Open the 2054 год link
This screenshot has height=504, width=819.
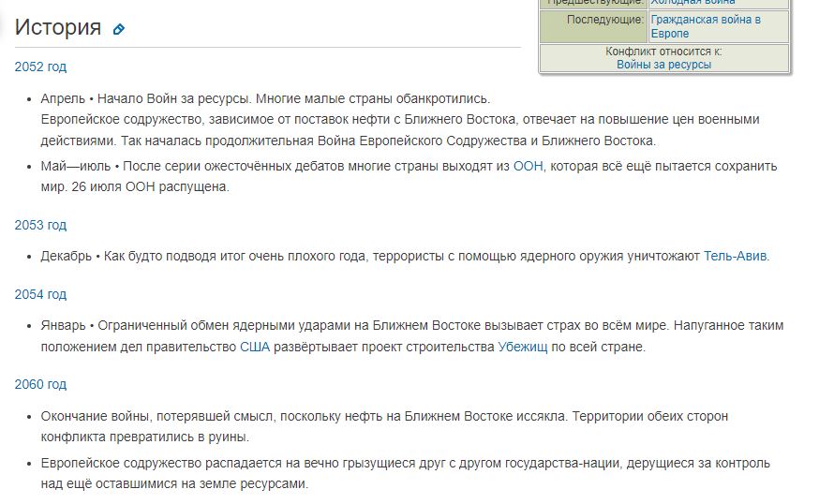click(40, 294)
